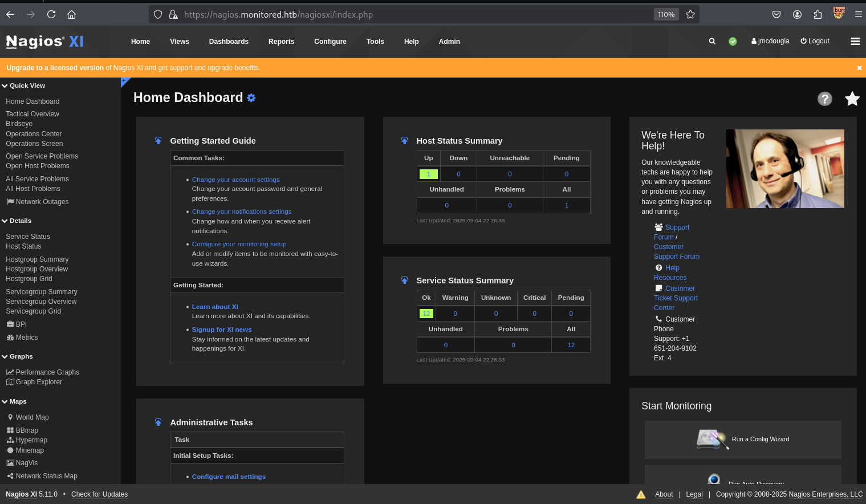Open the Help Resources link
This screenshot has width=866, height=504.
pos(670,273)
